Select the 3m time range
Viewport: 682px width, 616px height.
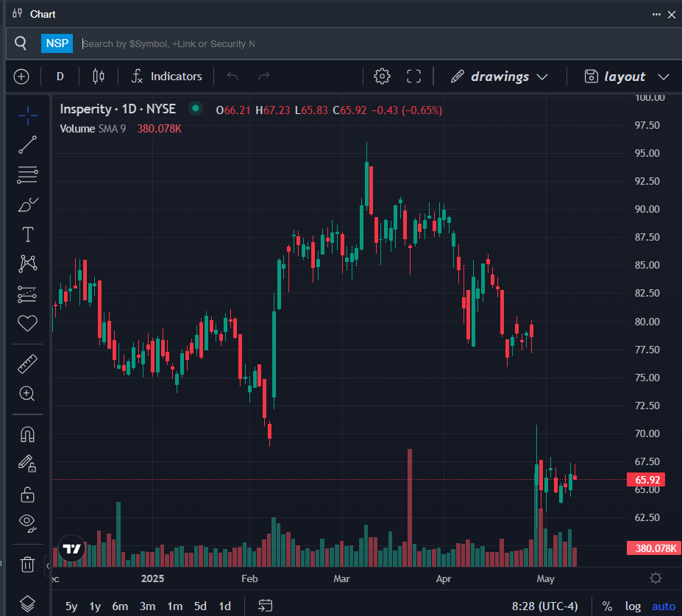[x=147, y=606]
